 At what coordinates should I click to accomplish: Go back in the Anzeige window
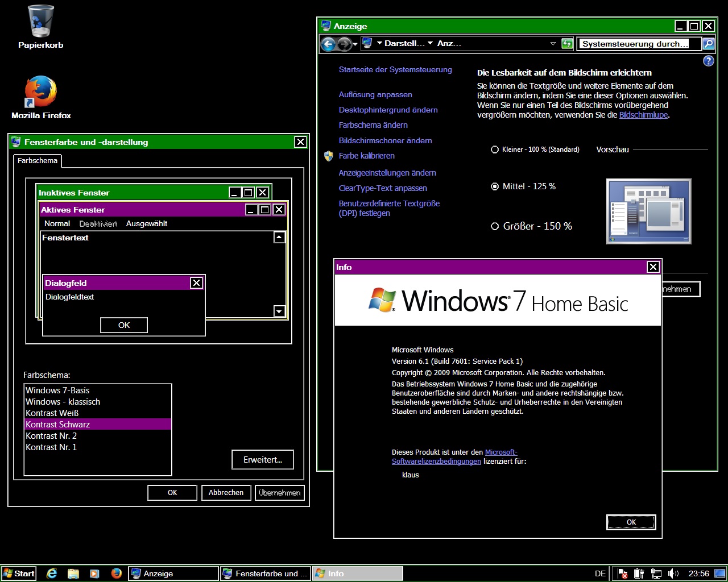pos(328,44)
